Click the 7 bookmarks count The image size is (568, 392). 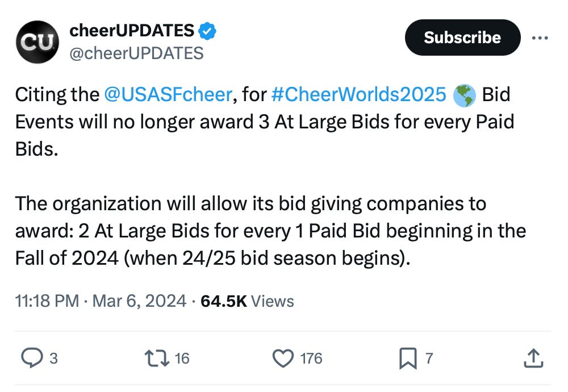click(429, 358)
